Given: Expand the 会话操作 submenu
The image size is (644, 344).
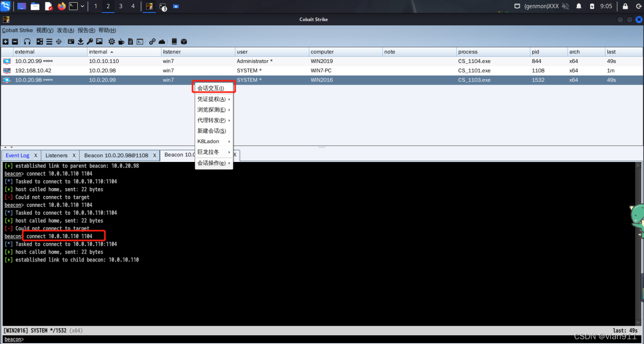Looking at the screenshot, I should (214, 163).
